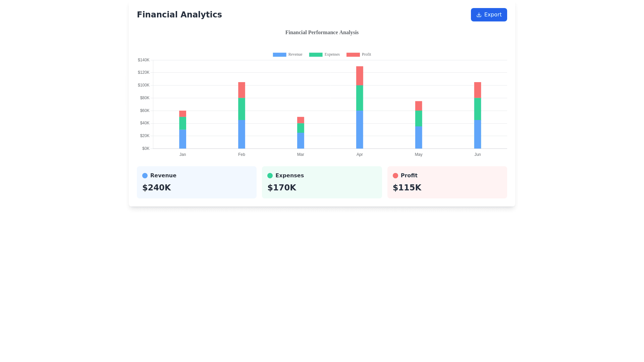Click January's blue revenue bar segment
Screen dimensions: 644x362
[182, 139]
